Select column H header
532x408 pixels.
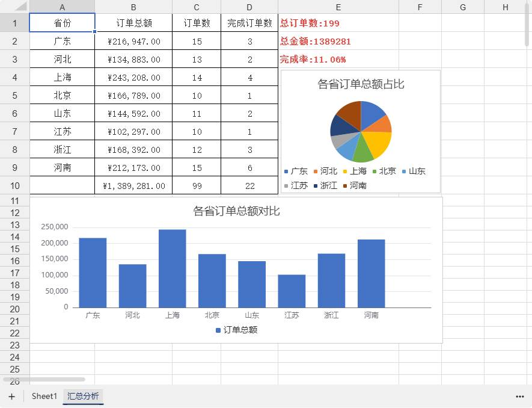[x=506, y=7]
